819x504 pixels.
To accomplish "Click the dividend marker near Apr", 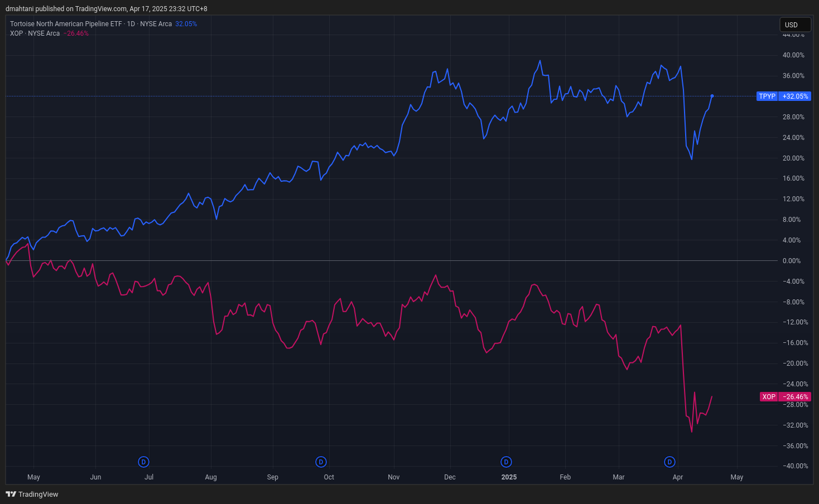I will coord(669,462).
